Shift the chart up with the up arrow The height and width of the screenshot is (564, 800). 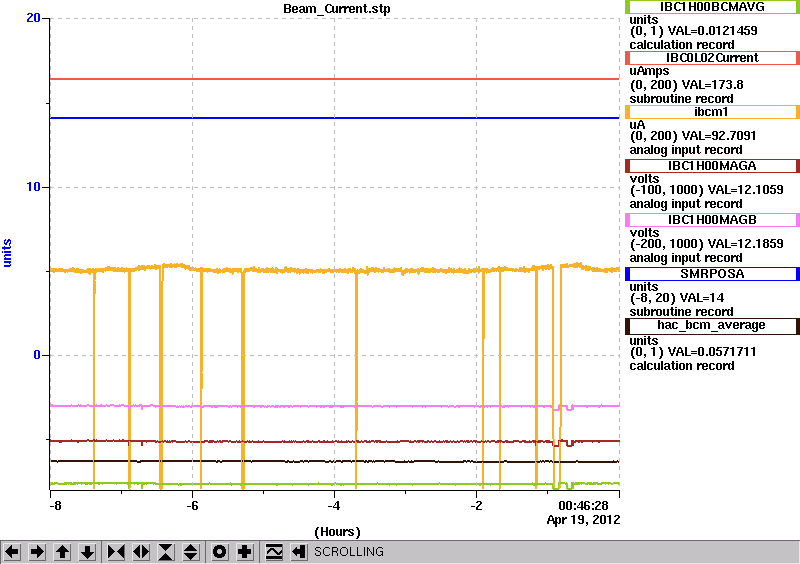click(62, 552)
